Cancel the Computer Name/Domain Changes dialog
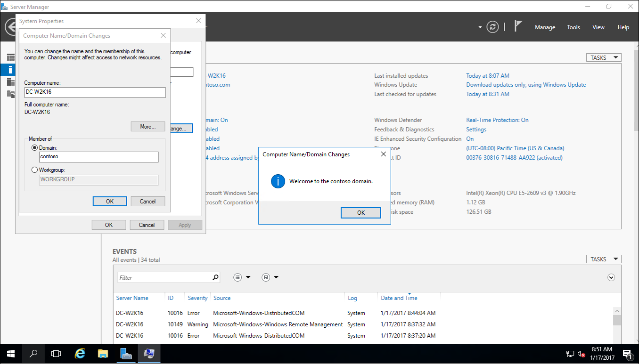Image resolution: width=639 pixels, height=364 pixels. click(x=147, y=202)
